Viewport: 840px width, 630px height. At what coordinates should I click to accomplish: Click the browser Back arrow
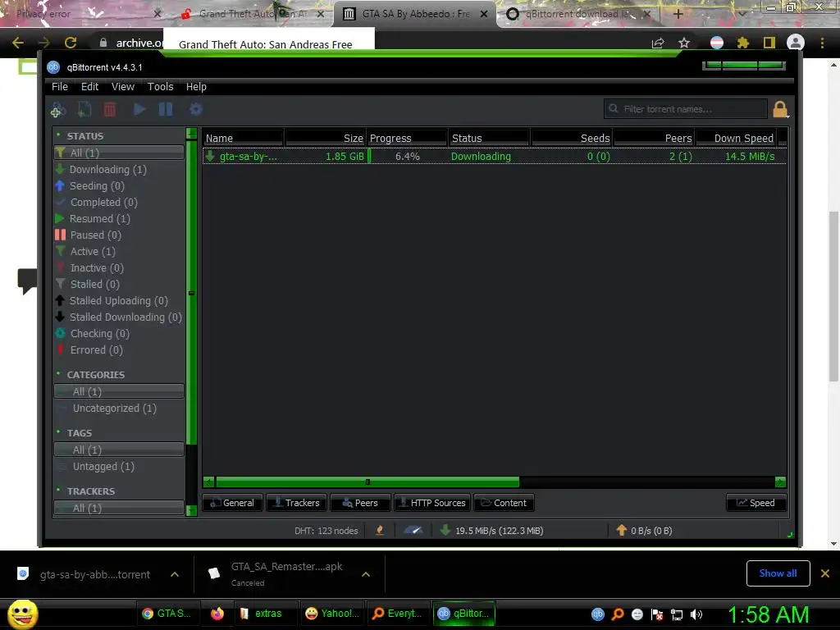click(x=18, y=43)
